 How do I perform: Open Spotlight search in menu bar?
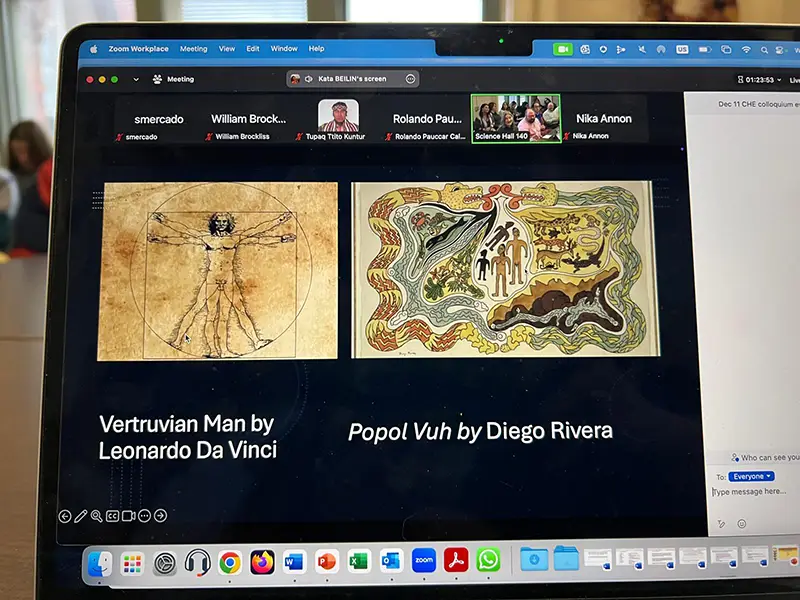tap(764, 50)
